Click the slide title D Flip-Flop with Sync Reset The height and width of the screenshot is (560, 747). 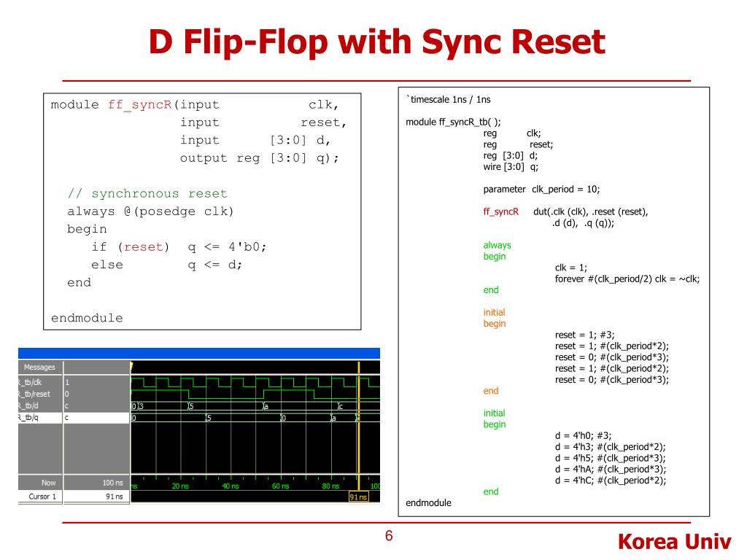point(377,42)
